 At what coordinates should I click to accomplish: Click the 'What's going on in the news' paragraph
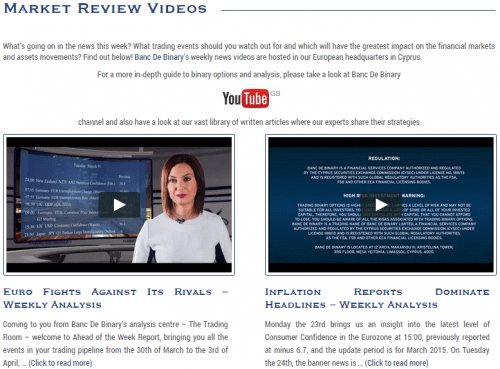coord(249,51)
